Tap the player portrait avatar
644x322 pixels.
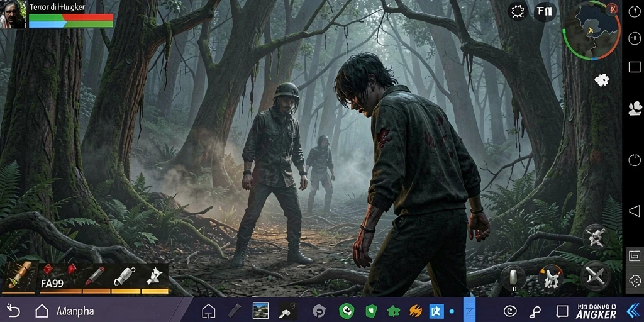coord(14,14)
